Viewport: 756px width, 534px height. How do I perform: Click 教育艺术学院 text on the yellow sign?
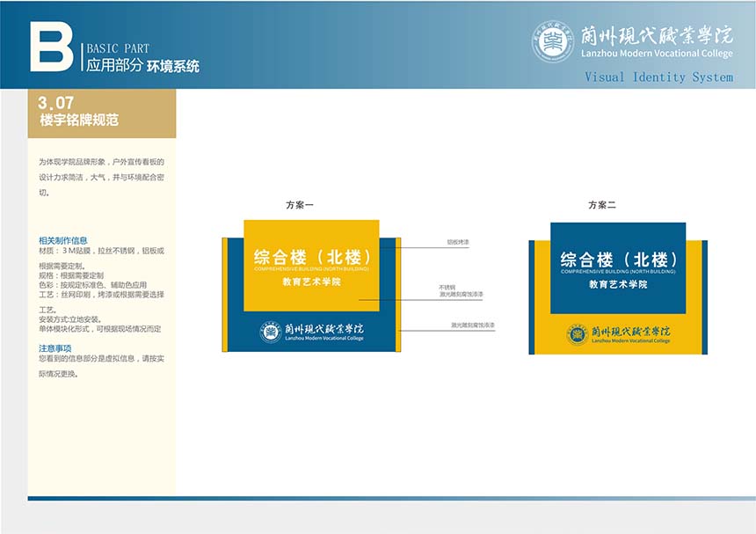[x=311, y=282]
